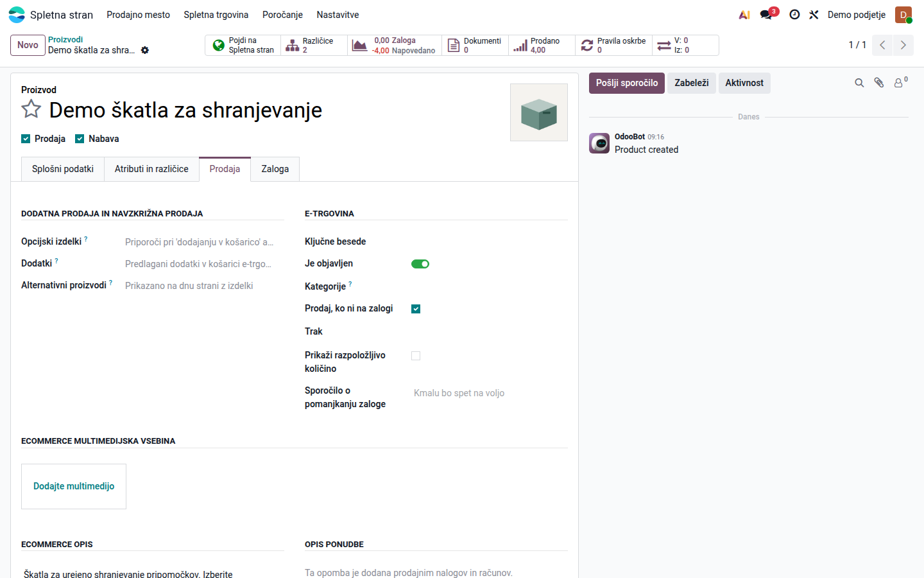Screen dimensions: 924x578
Task: Open Različice variants stat button
Action: point(314,45)
